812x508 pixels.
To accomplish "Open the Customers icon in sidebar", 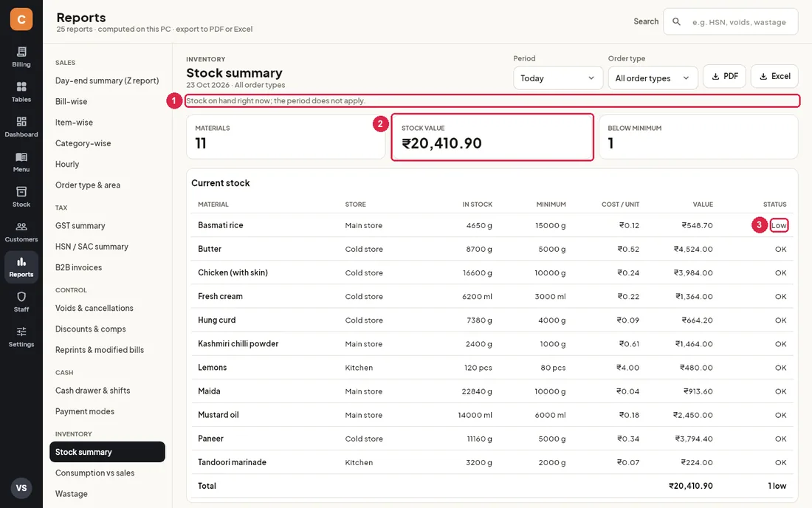I will (21, 227).
